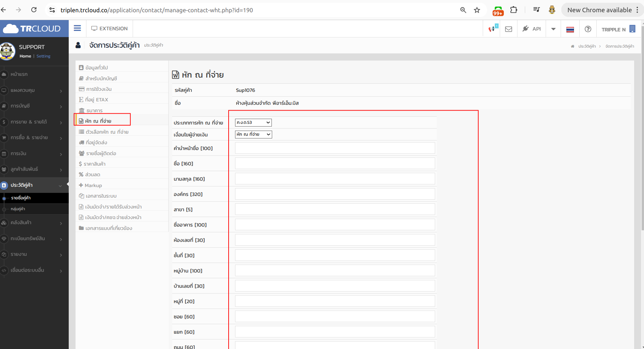Click ประวัติคู่ค้า breadcrumb link
The width and height of the screenshot is (644, 349).
pyautogui.click(x=587, y=46)
